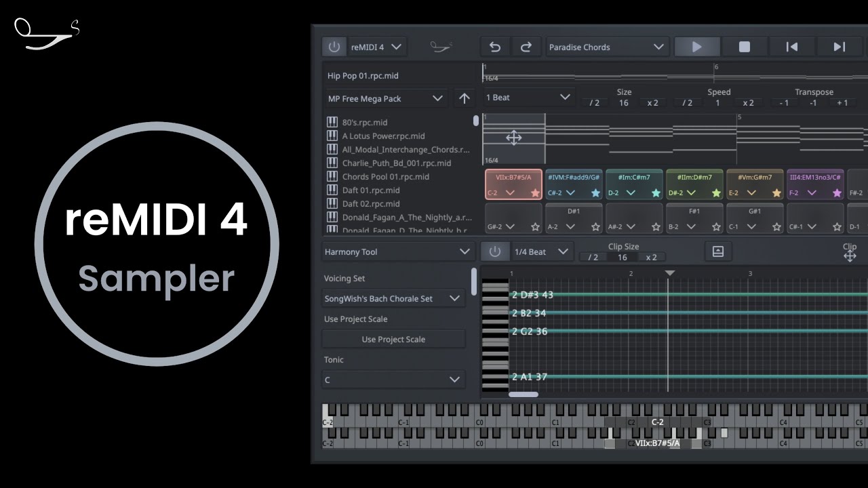Stop playback with the stop button
The image size is (868, 488).
pos(744,47)
